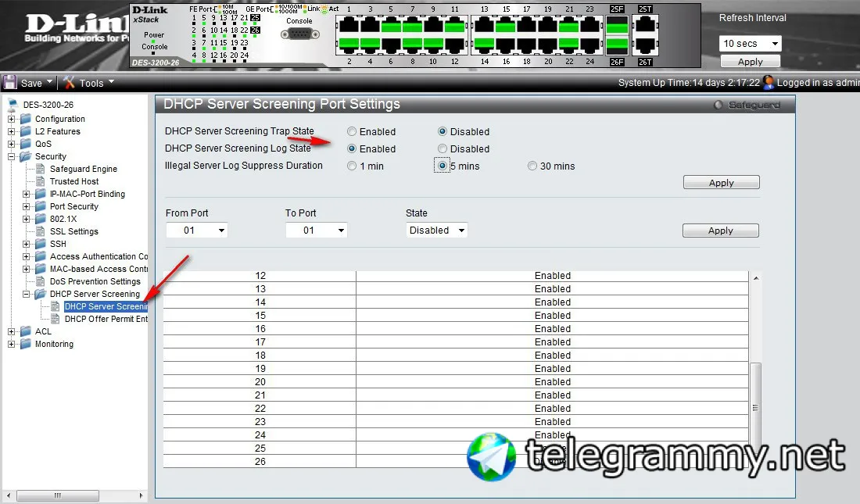Click the Port Security folder icon

coord(41,207)
